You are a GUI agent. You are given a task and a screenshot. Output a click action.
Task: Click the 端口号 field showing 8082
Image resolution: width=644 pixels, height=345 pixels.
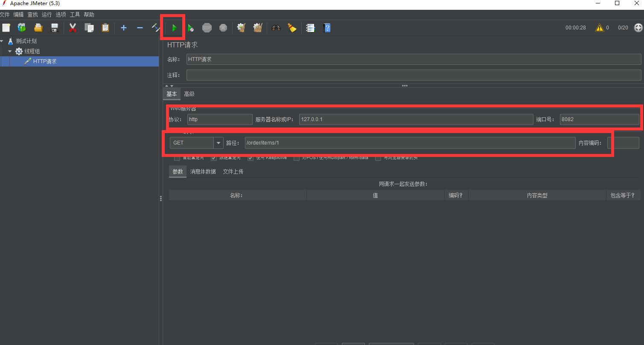(x=600, y=119)
